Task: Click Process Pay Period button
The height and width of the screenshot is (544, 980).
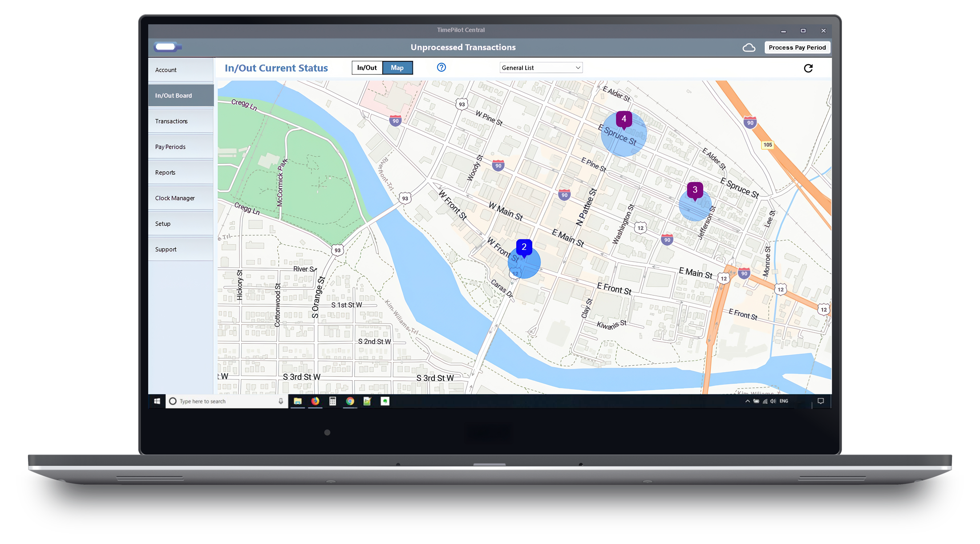Action: click(797, 48)
